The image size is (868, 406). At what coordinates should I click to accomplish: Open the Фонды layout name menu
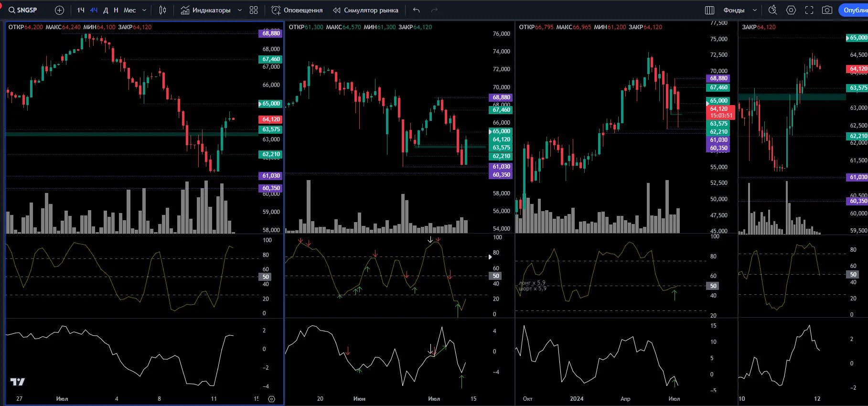coord(734,10)
